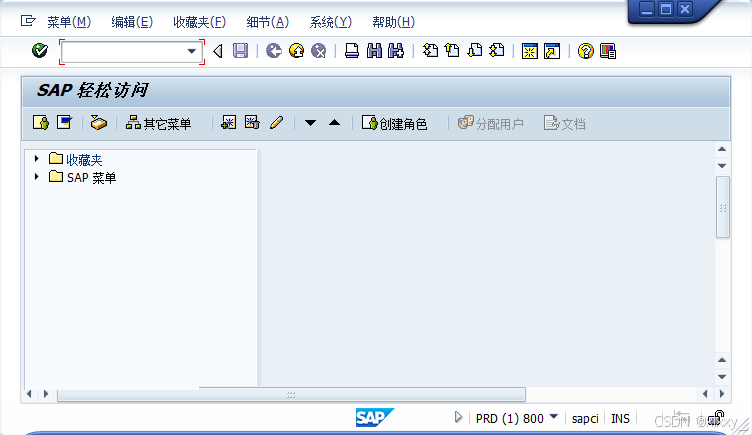Open the 编辑(E) menu

[x=132, y=22]
